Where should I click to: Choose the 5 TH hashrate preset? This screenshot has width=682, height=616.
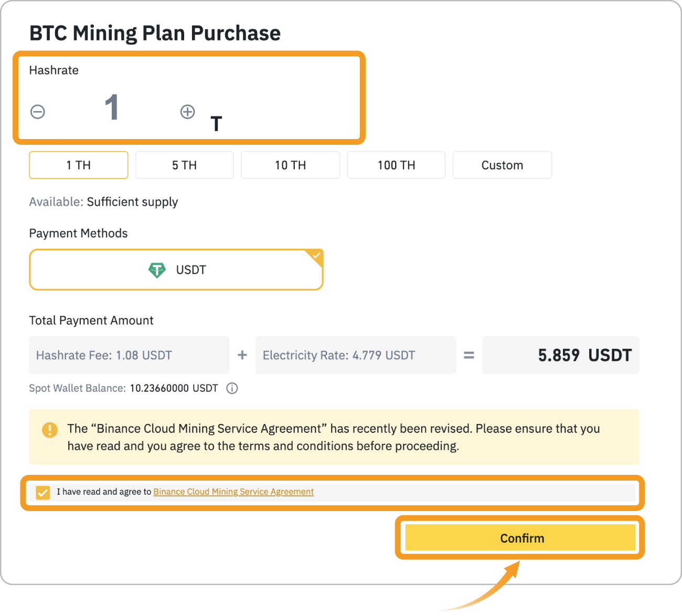(x=185, y=165)
